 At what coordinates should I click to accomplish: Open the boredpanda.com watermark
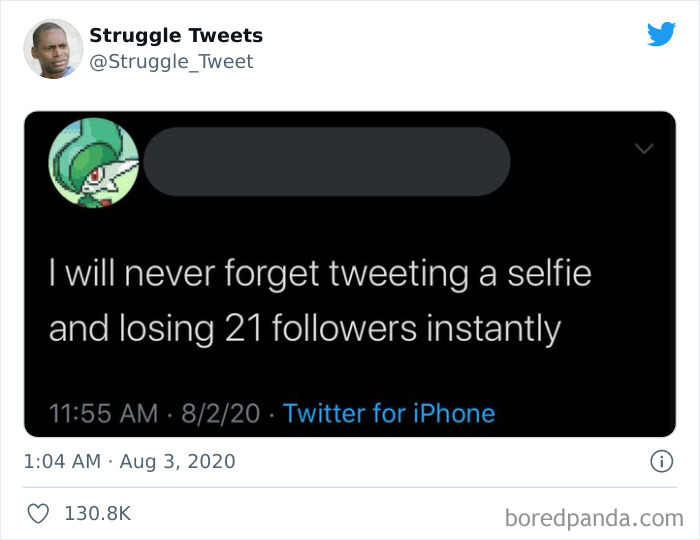[x=595, y=518]
